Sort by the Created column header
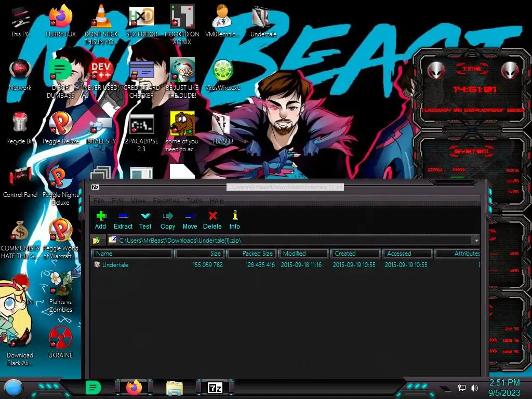Image resolution: width=532 pixels, height=399 pixels. click(x=355, y=254)
